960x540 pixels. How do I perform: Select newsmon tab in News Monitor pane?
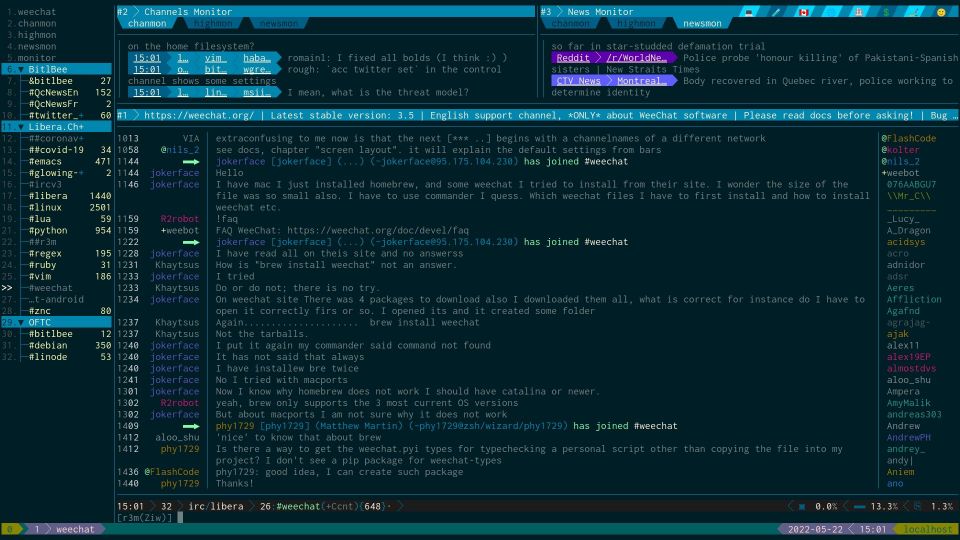pyautogui.click(x=702, y=23)
